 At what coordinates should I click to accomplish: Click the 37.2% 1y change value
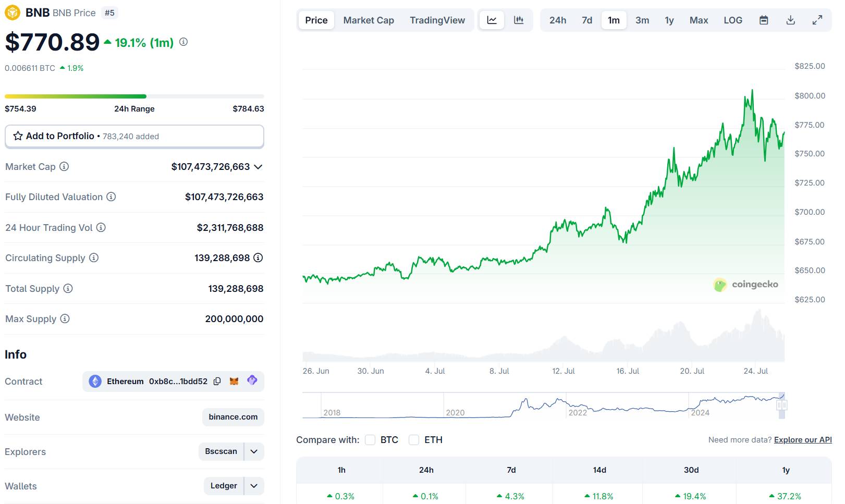point(785,496)
